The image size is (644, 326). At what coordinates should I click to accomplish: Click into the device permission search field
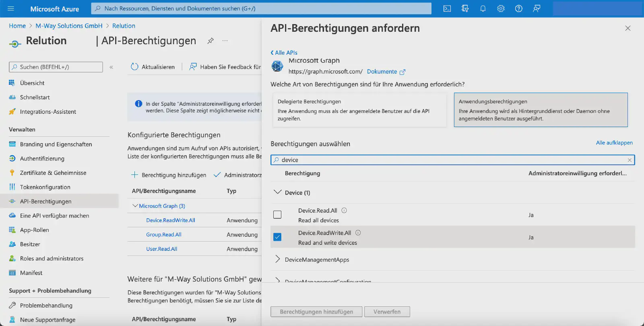point(452,160)
